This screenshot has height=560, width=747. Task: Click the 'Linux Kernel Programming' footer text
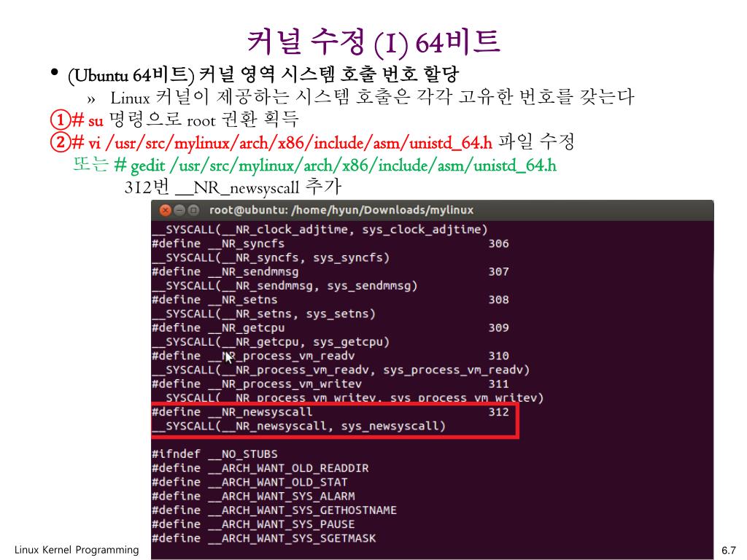click(77, 550)
